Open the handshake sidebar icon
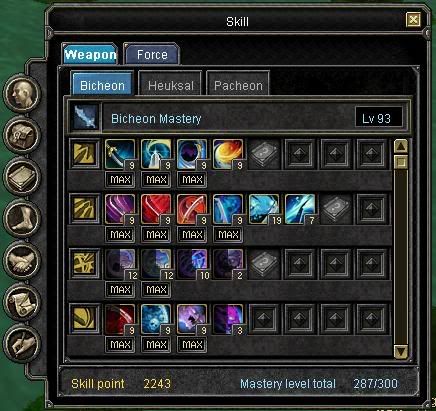The image size is (436, 411). 22,260
